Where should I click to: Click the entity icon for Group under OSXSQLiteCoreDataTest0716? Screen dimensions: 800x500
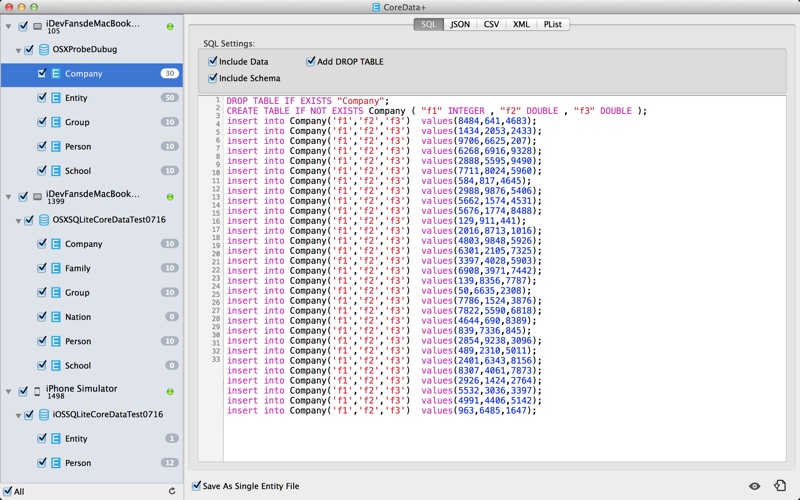pos(56,293)
